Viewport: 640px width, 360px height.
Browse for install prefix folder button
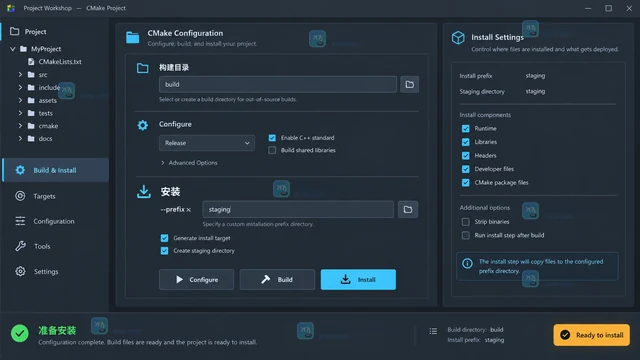click(x=408, y=209)
